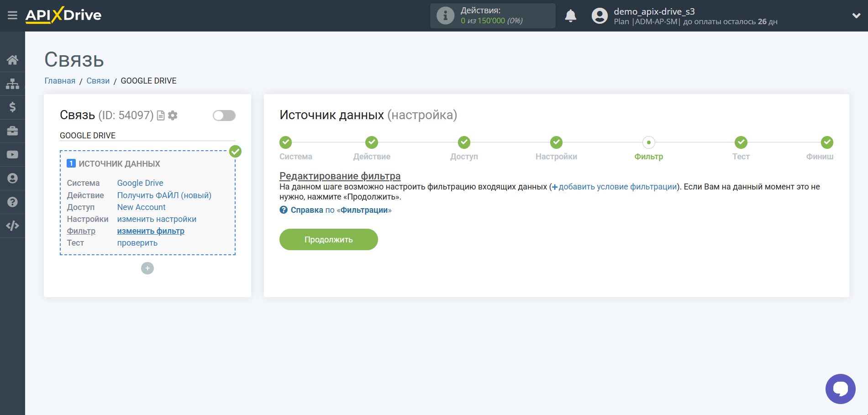The image size is (868, 415).
Task: Open the hamburger menu
Action: pyautogui.click(x=12, y=16)
